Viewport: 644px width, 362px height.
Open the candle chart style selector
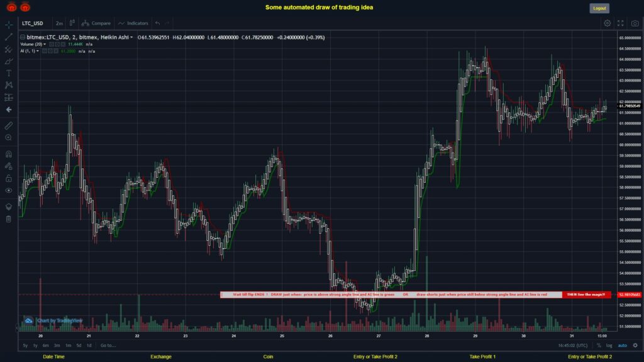coord(72,23)
